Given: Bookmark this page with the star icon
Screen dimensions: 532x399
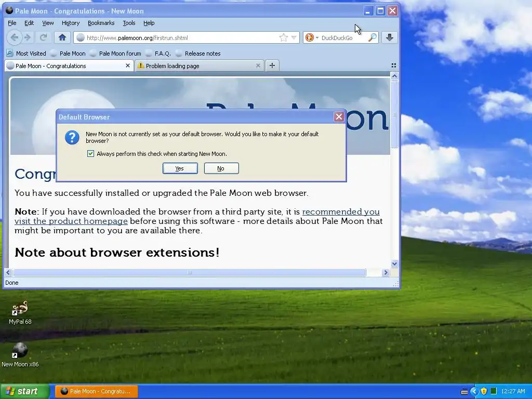Looking at the screenshot, I should click(283, 37).
